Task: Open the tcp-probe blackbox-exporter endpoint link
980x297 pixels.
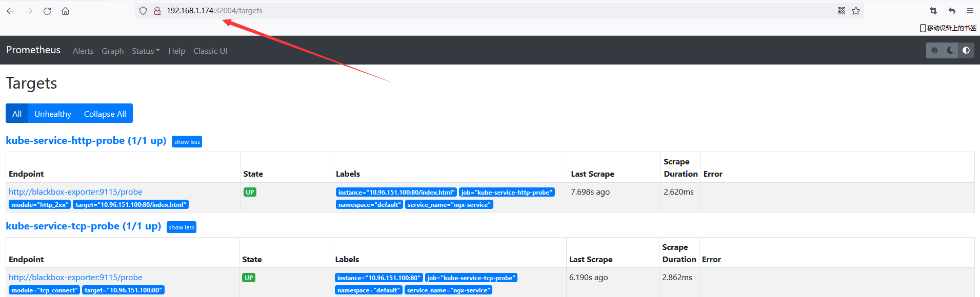Action: click(x=75, y=278)
